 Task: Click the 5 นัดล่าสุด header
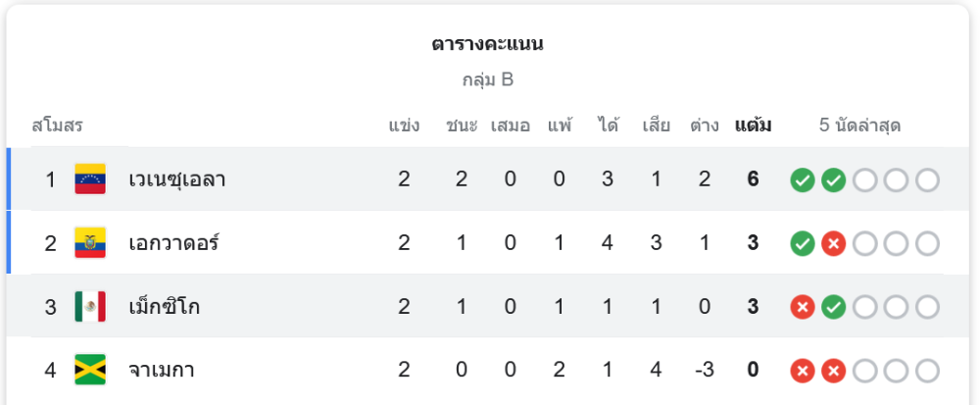pos(859,126)
